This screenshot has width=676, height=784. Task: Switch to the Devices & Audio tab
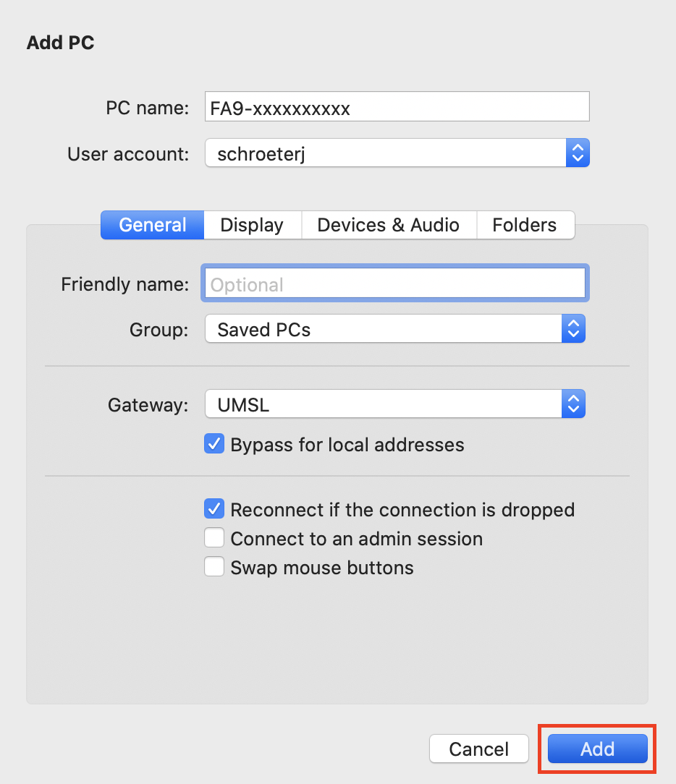point(389,225)
